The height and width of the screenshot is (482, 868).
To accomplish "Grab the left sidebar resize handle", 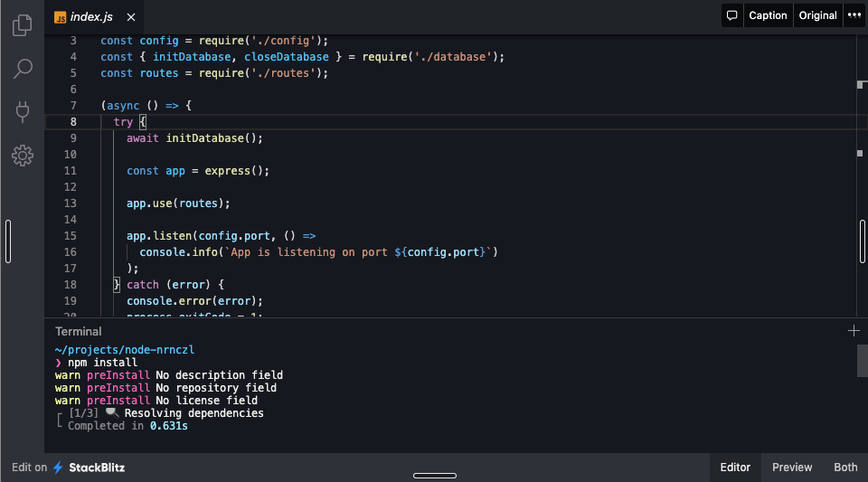I will (x=8, y=241).
